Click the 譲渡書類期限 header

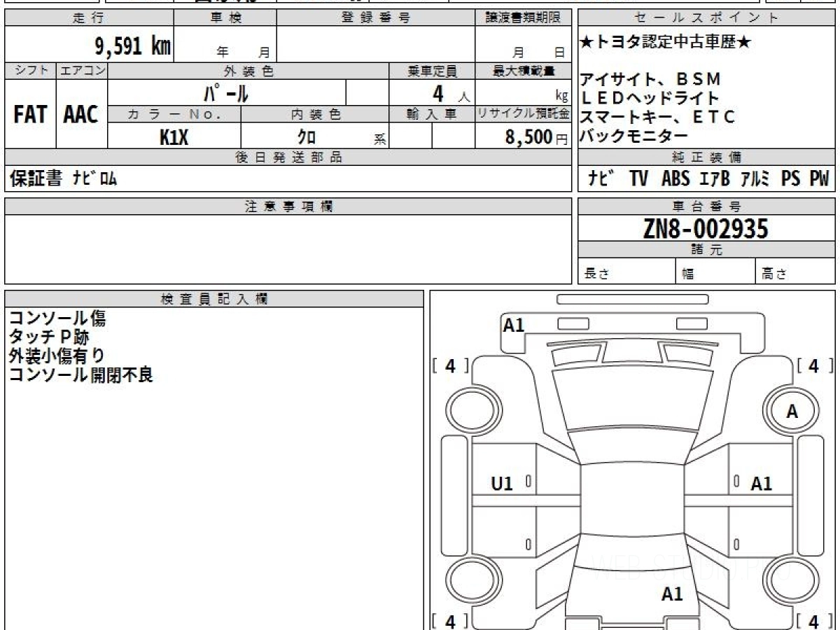pyautogui.click(x=523, y=18)
